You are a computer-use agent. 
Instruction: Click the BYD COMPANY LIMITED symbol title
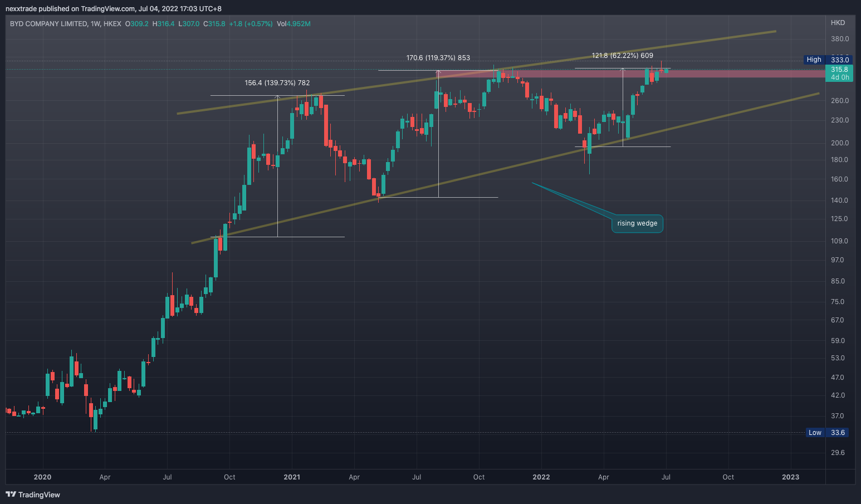coord(48,24)
